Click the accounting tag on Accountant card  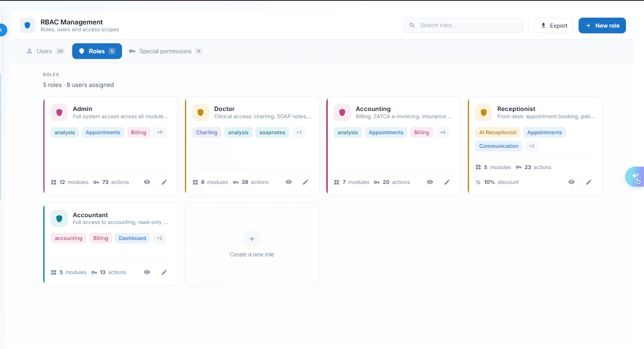click(x=68, y=238)
